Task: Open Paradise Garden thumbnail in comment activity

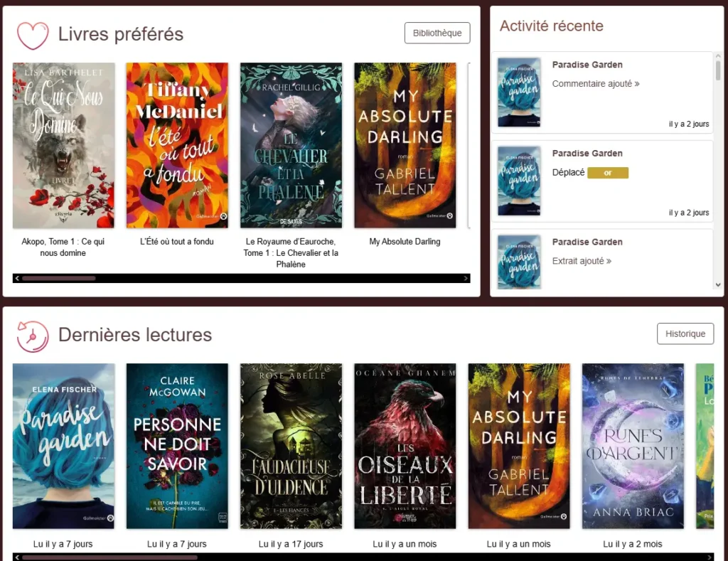Action: (x=519, y=92)
